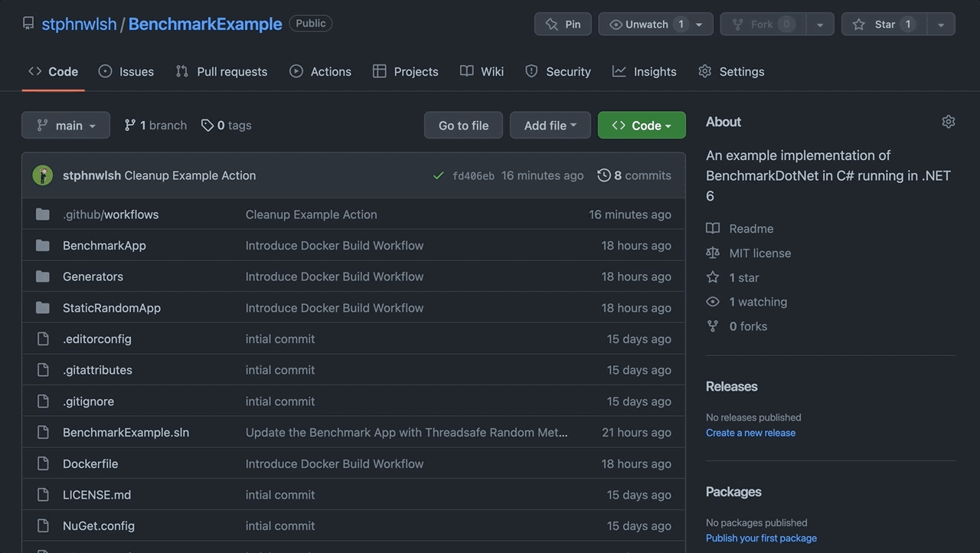Click the Unwatch button
The image size is (980, 553).
tap(655, 24)
